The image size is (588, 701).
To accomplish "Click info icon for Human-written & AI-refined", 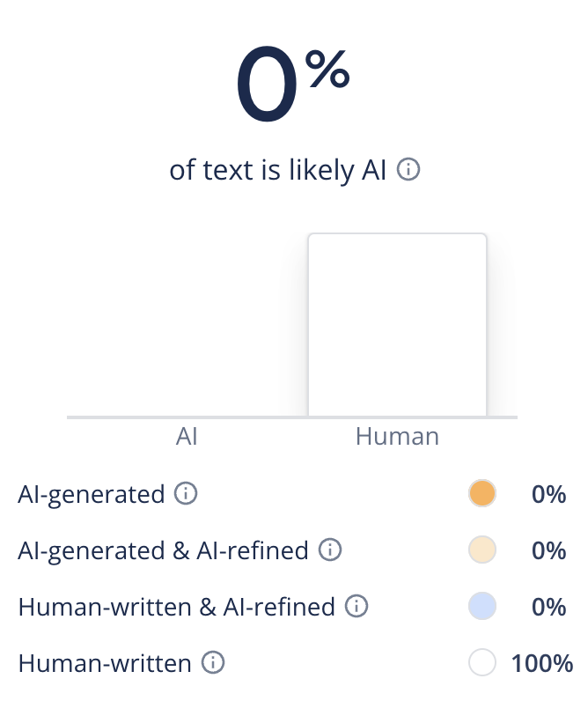I will pyautogui.click(x=356, y=606).
